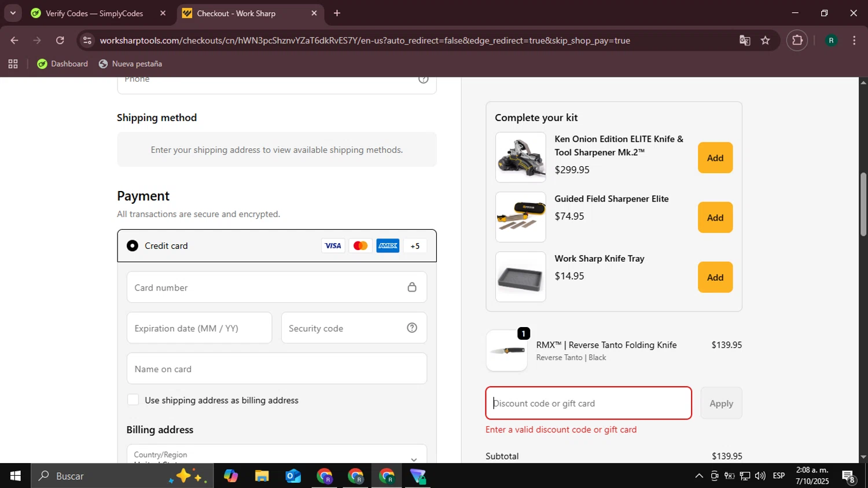Click the phone field help icon
This screenshot has width=868, height=488.
click(x=424, y=79)
